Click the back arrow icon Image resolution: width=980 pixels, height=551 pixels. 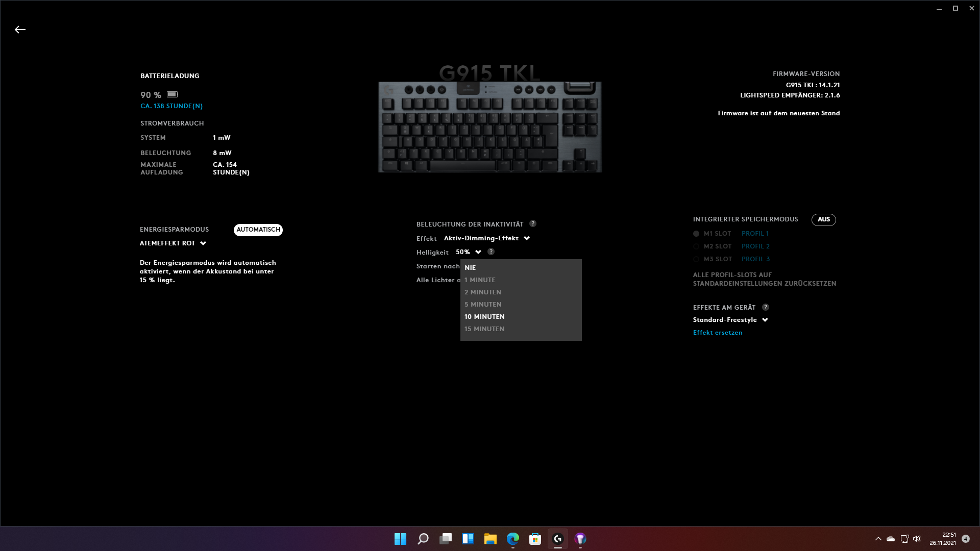[x=20, y=30]
